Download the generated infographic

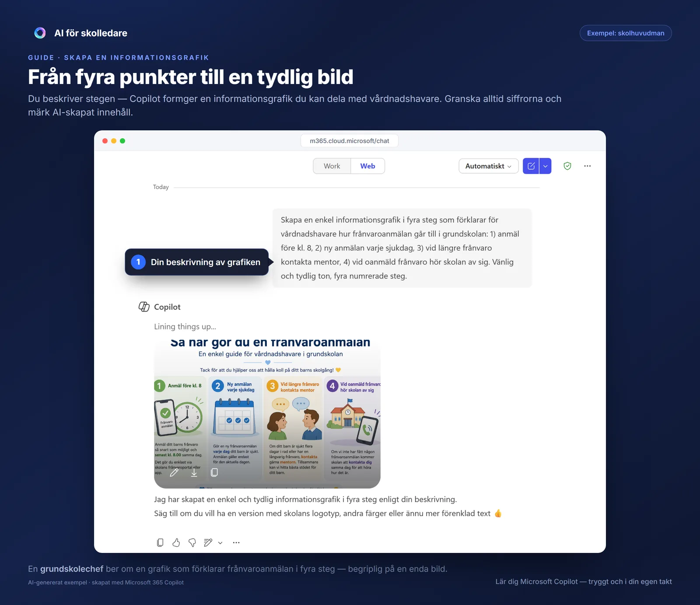coord(194,472)
